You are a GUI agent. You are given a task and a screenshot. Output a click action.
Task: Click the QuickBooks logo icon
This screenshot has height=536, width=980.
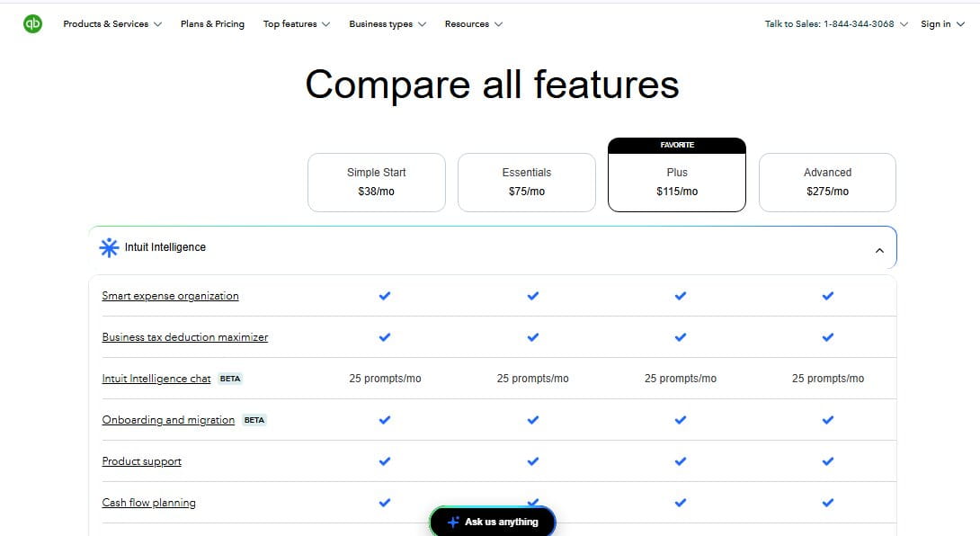coord(32,23)
